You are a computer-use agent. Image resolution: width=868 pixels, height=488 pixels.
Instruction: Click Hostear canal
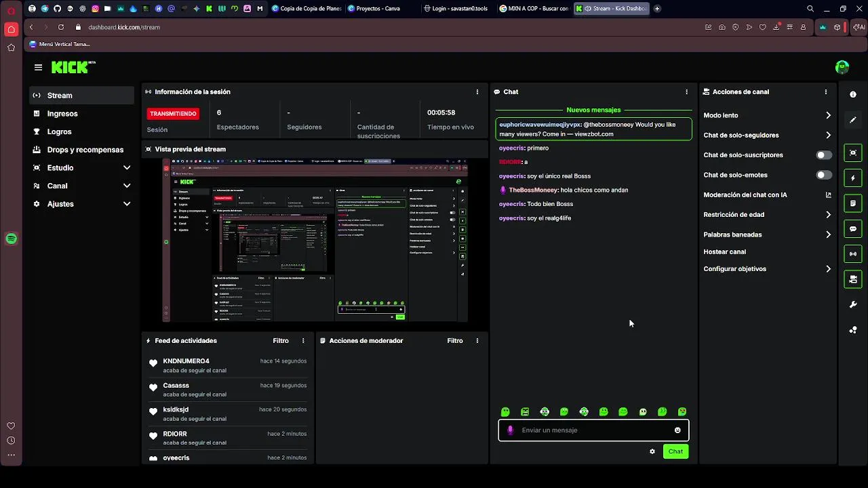tap(724, 251)
